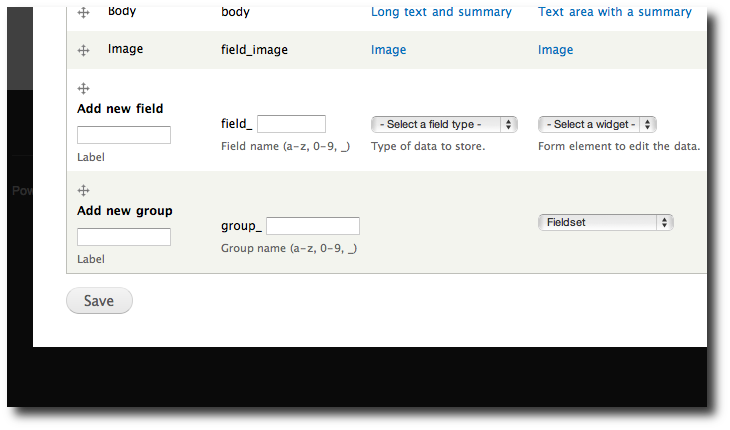The height and width of the screenshot is (430, 730).
Task: Click the field_image machine name text
Action: click(x=254, y=49)
